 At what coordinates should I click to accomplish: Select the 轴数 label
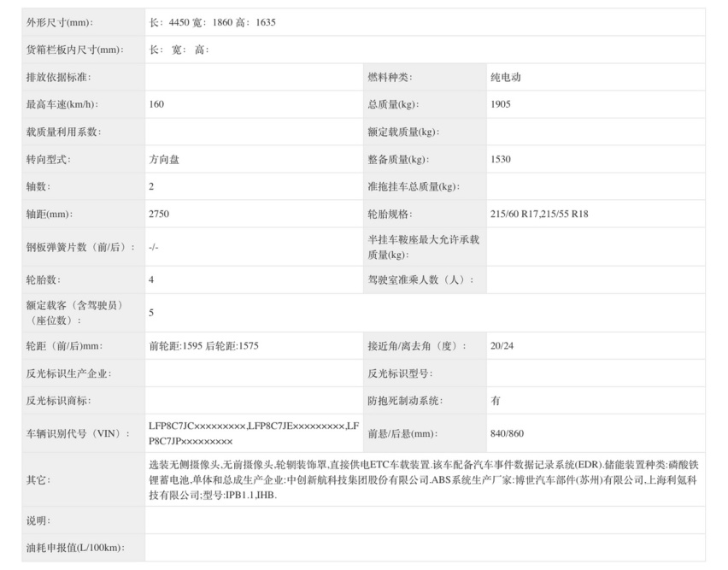(38, 186)
